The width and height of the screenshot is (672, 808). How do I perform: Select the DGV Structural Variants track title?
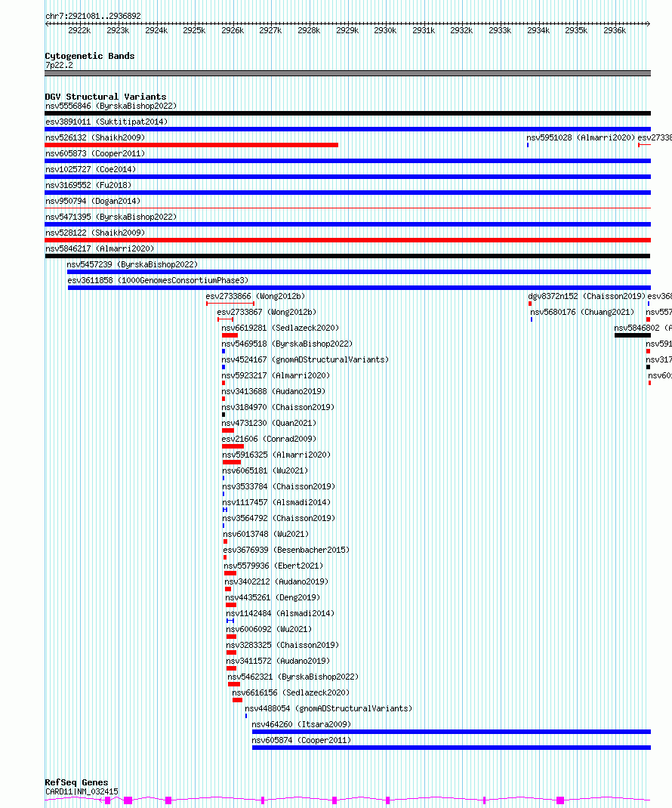(x=106, y=97)
